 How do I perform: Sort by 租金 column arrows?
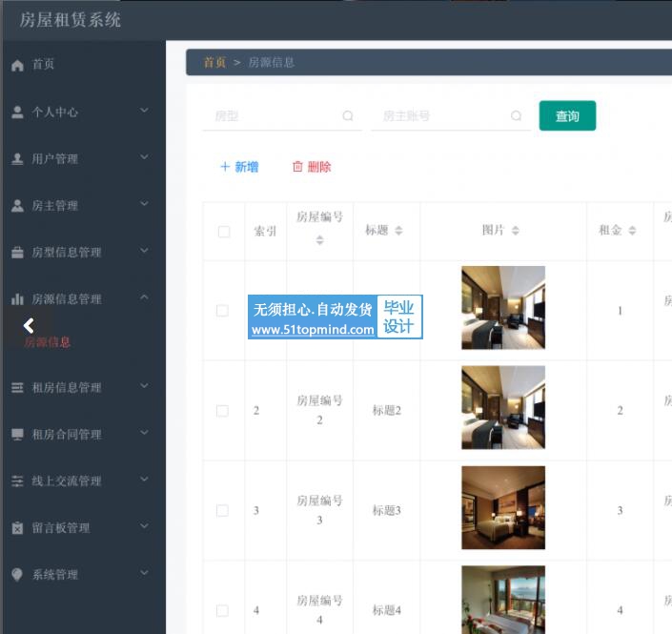coord(632,231)
